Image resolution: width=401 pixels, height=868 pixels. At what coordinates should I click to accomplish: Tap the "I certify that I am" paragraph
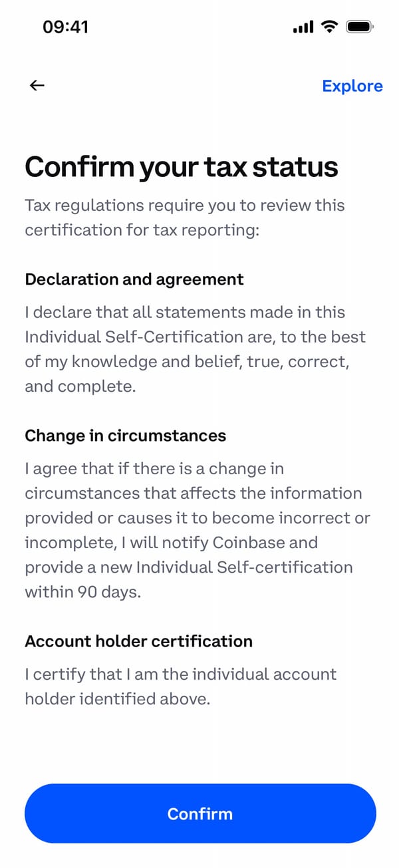(x=180, y=686)
